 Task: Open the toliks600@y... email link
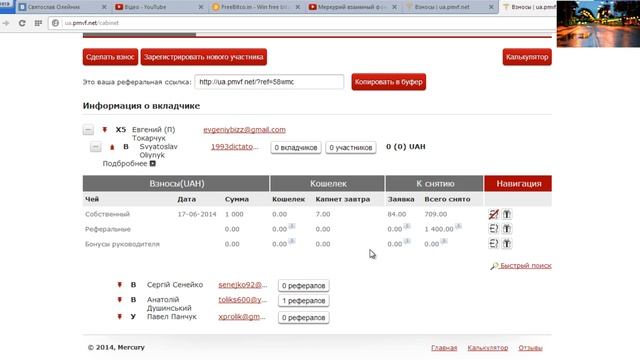tap(242, 300)
